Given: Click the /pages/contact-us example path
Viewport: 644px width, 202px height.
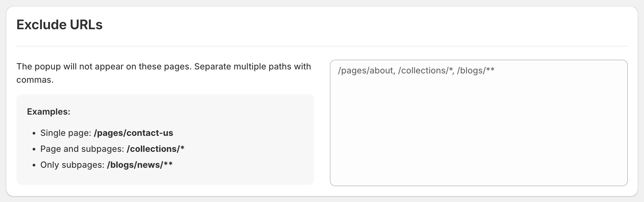Looking at the screenshot, I should 134,133.
